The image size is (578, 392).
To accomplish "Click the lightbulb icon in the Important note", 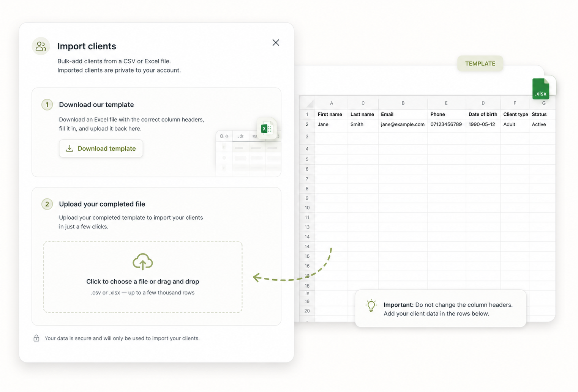I will (371, 305).
